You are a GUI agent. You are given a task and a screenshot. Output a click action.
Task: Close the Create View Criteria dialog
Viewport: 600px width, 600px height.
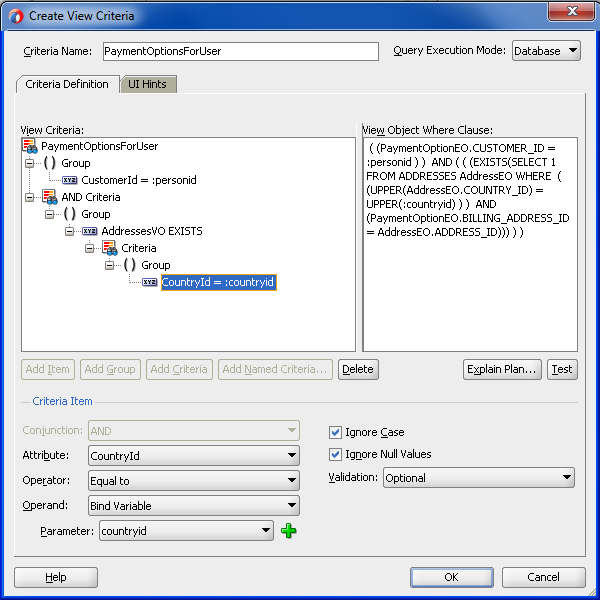571,12
